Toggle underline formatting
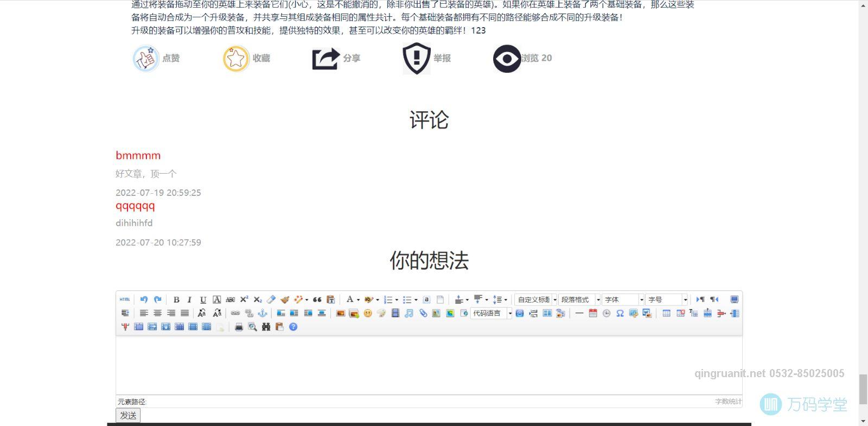The width and height of the screenshot is (868, 426). (203, 300)
